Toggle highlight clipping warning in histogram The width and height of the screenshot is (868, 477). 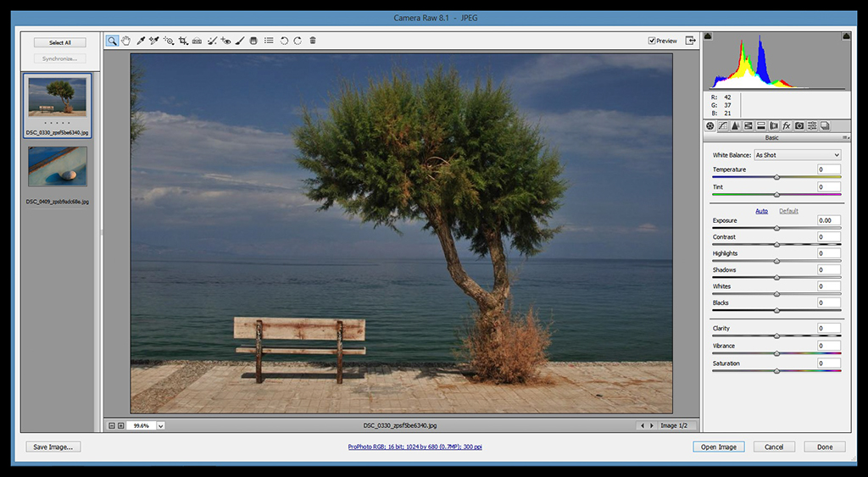[x=845, y=36]
